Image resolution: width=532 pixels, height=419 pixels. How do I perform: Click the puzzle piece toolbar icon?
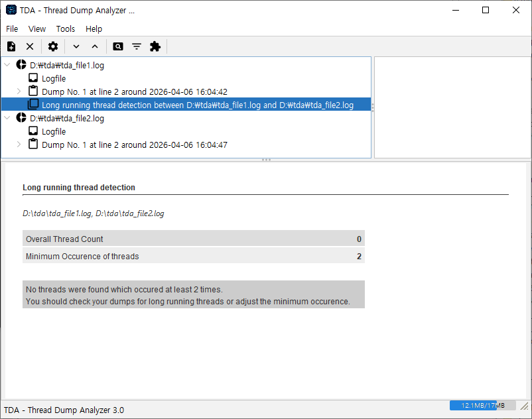pos(155,46)
